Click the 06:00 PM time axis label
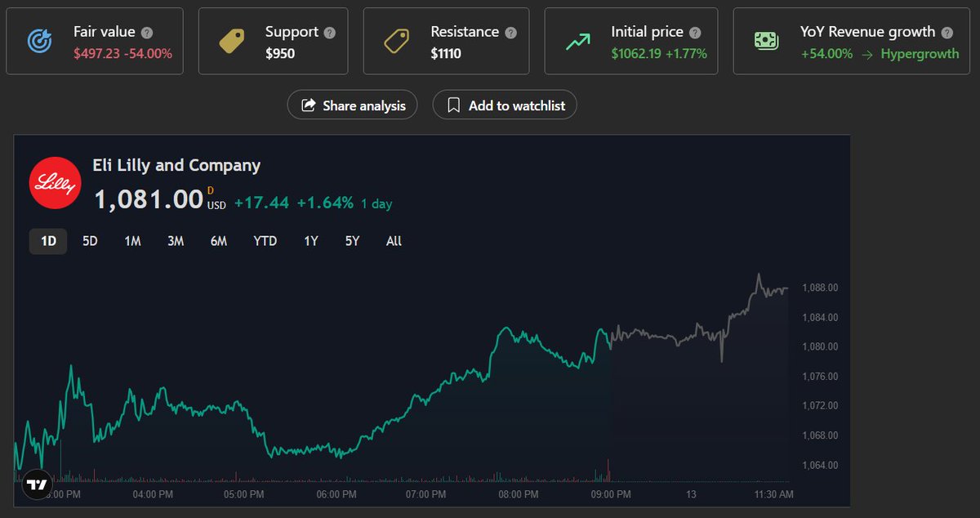The width and height of the screenshot is (980, 518). 336,494
